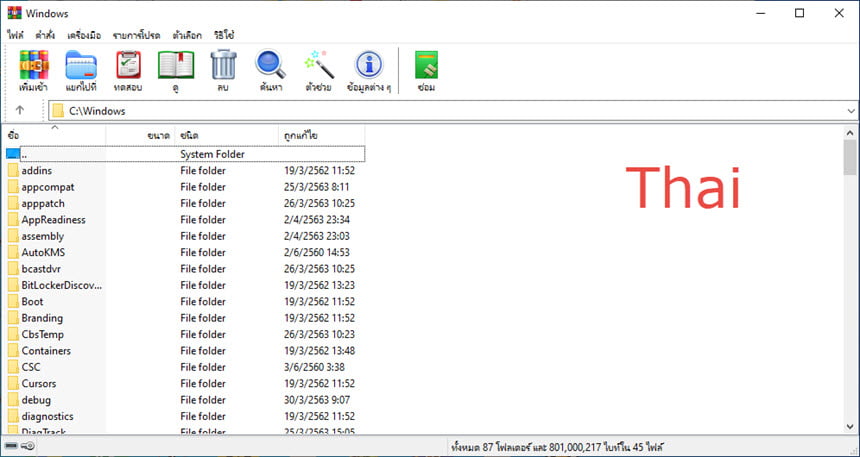Screen dimensions: 860x457
Task: Click the Boot folder icon
Action: coord(13,302)
